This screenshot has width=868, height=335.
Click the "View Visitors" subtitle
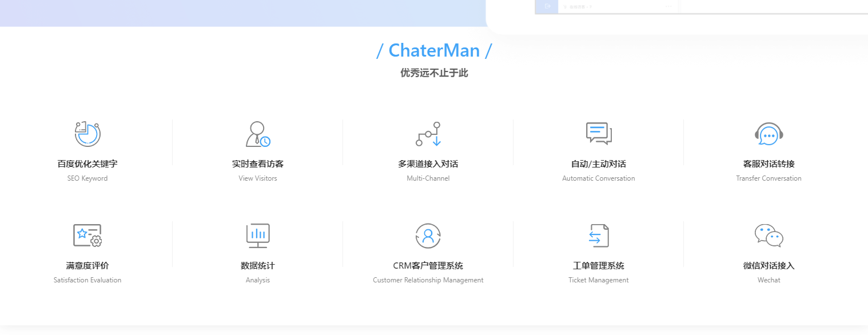[258, 178]
